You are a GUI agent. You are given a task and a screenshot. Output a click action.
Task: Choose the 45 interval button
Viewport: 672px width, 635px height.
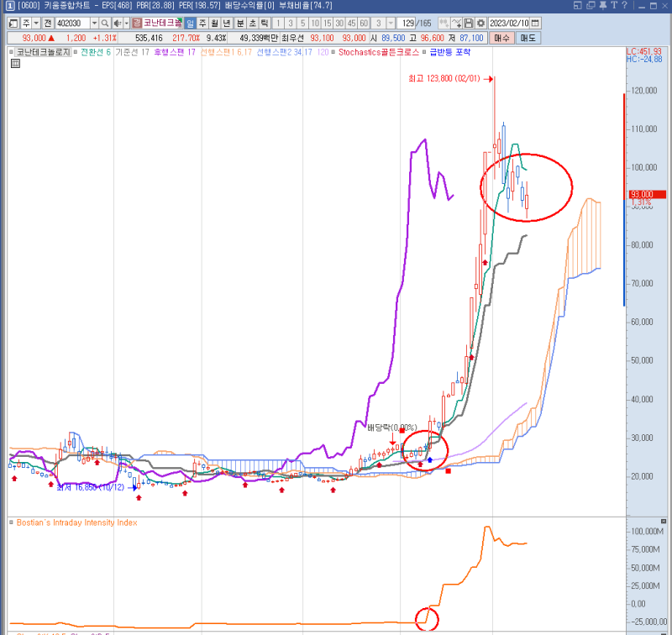[352, 24]
